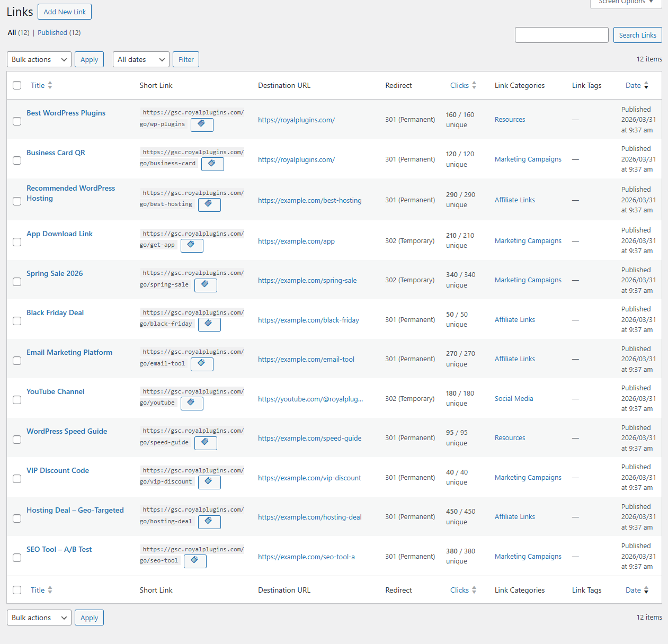Screen dimensions: 668x644
Task: Switch to the Published links view
Action: point(52,32)
